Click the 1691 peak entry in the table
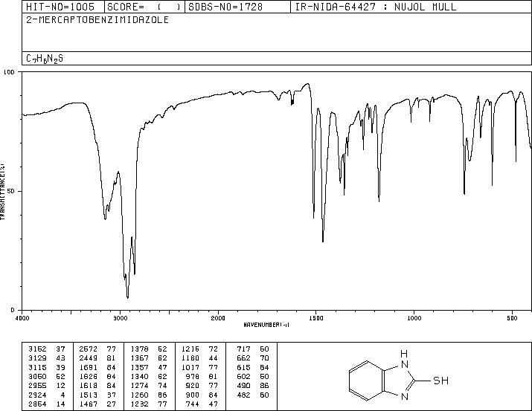Viewport: 532px width, 411px height. point(89,367)
